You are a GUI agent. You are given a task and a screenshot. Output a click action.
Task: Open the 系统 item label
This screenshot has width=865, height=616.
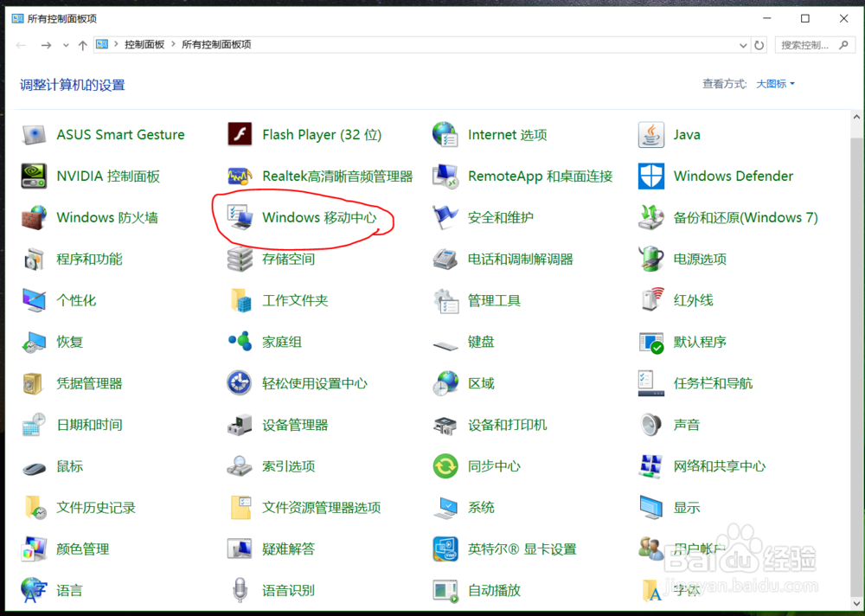481,507
